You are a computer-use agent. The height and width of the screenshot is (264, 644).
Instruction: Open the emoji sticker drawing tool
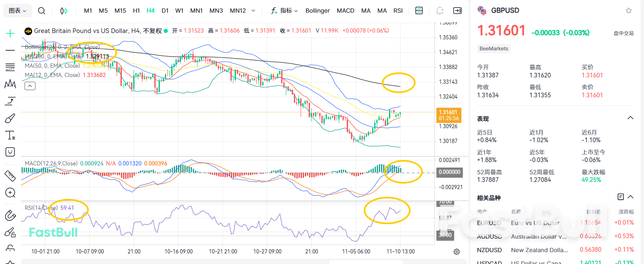pos(9,151)
